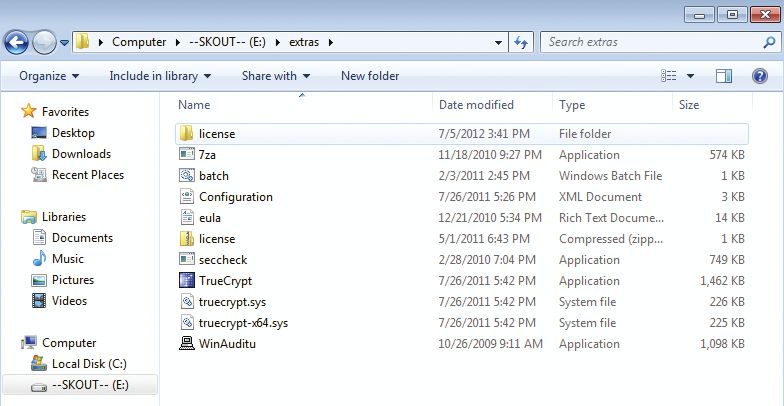
Task: Open the Help question mark icon
Action: click(x=760, y=76)
